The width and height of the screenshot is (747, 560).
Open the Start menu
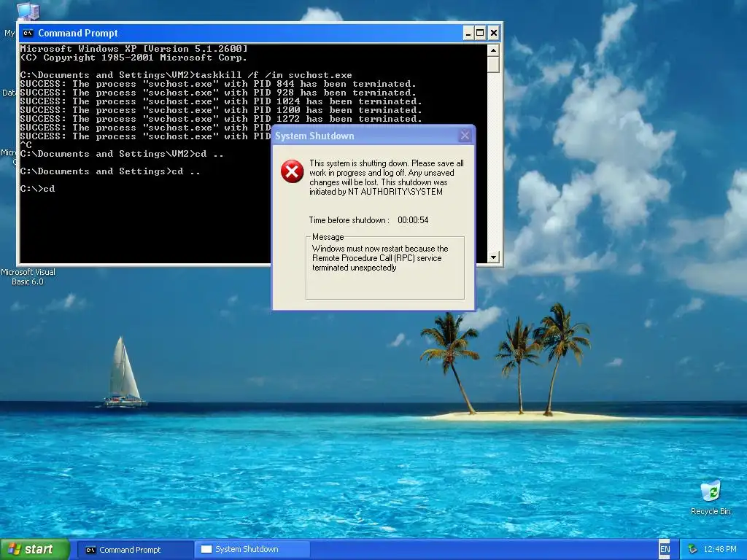35,549
